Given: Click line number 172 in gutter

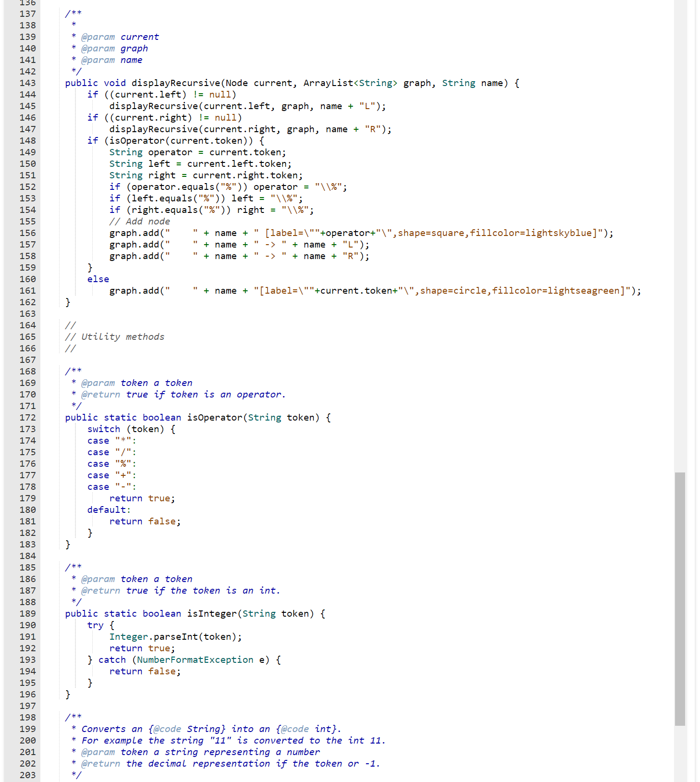Looking at the screenshot, I should (28, 418).
